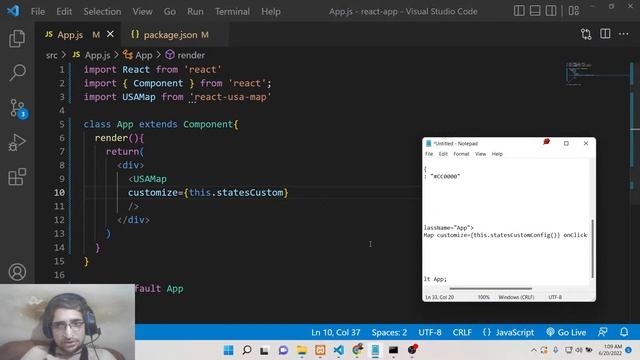
Task: Toggle secondary side bar layout icon
Action: tap(551, 11)
